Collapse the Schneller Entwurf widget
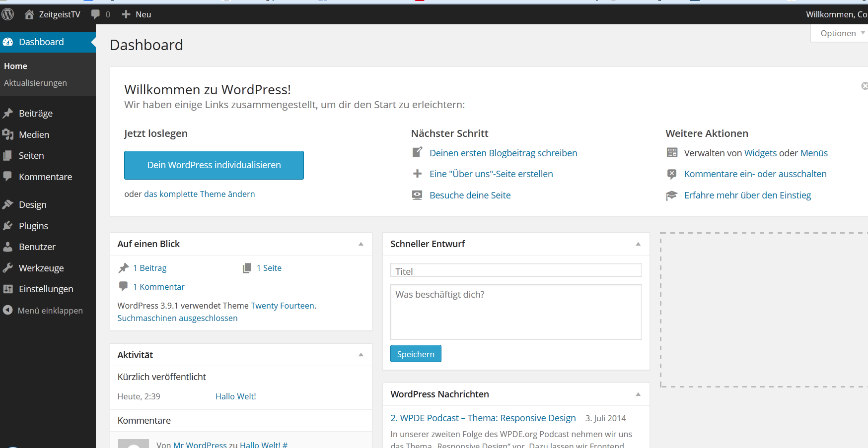Viewport: 868px width, 448px height. click(x=638, y=244)
